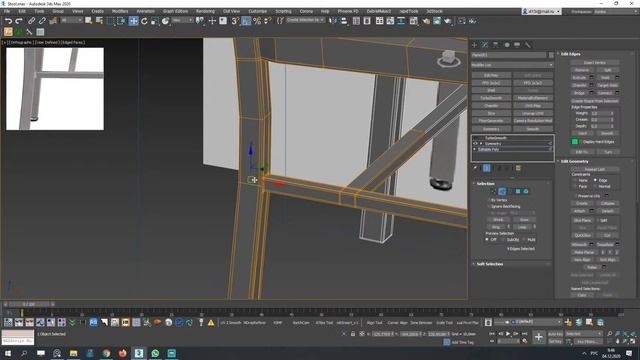This screenshot has height=360, width=640.
Task: Click the Windows taskbar search icon
Action: (24, 353)
